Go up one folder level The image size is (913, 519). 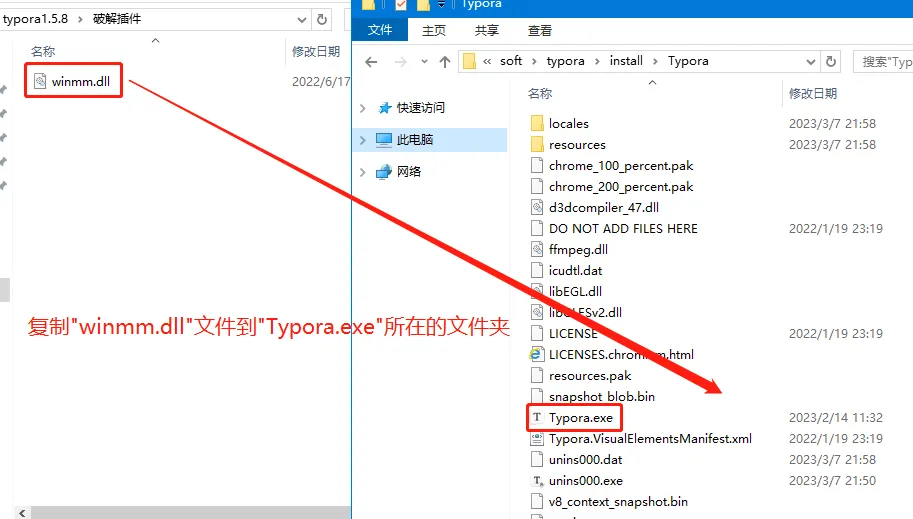(x=445, y=61)
